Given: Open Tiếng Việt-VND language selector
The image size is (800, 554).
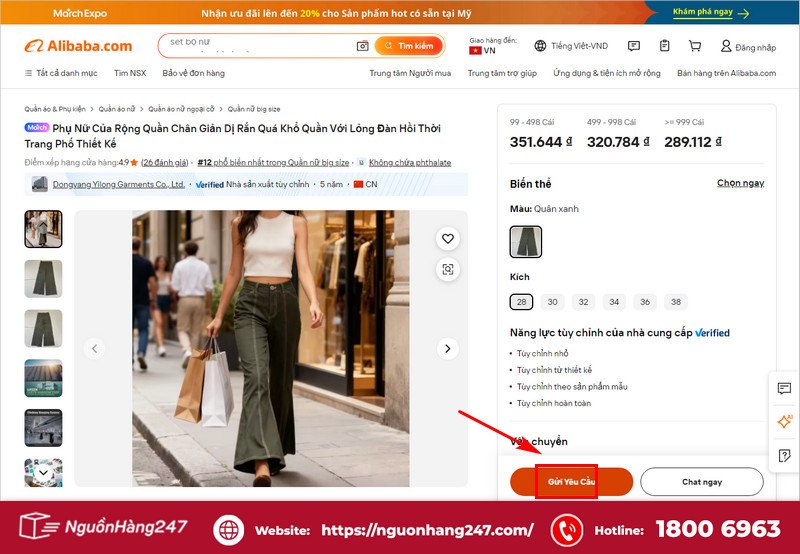Looking at the screenshot, I should point(571,46).
